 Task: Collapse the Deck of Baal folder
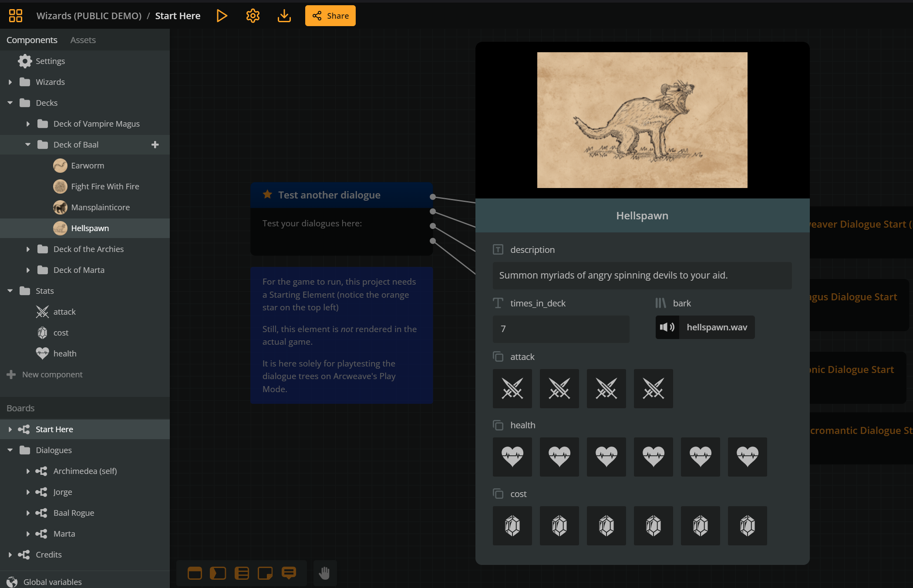pyautogui.click(x=27, y=144)
